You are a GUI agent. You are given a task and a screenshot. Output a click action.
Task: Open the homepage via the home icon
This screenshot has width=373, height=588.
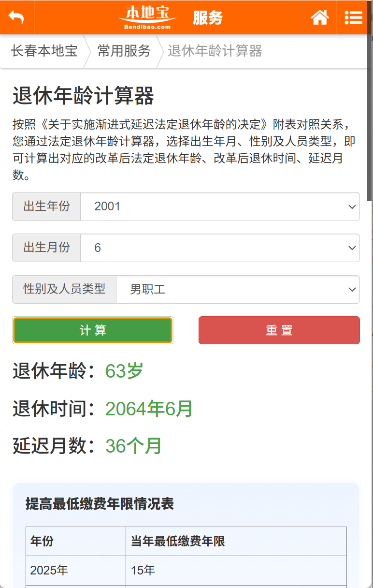coord(319,17)
